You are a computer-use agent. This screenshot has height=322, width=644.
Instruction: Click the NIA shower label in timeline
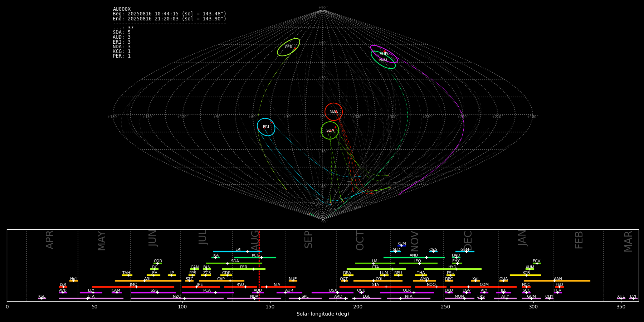277,285
